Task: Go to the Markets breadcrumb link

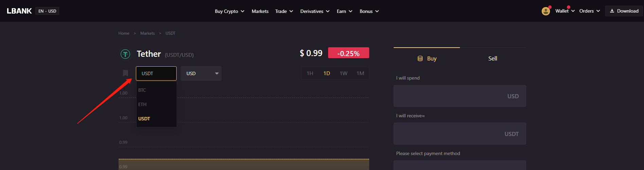Action: pos(147,33)
